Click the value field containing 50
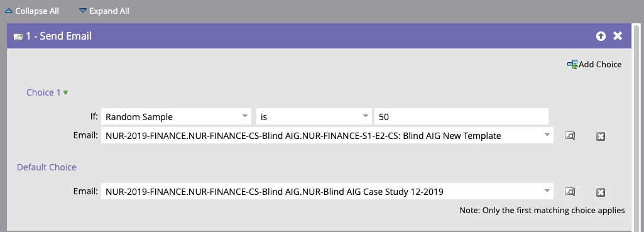644x232 pixels. pos(461,116)
